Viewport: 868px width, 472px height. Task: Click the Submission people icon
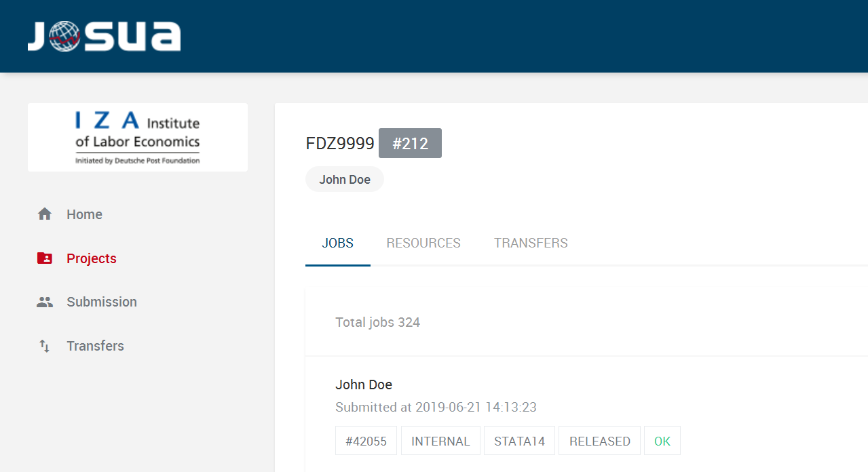44,302
